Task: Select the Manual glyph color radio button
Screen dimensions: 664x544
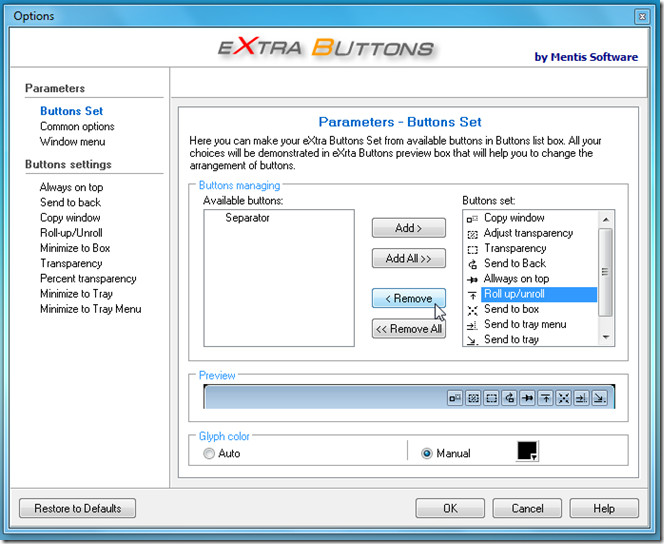Action: pos(427,454)
